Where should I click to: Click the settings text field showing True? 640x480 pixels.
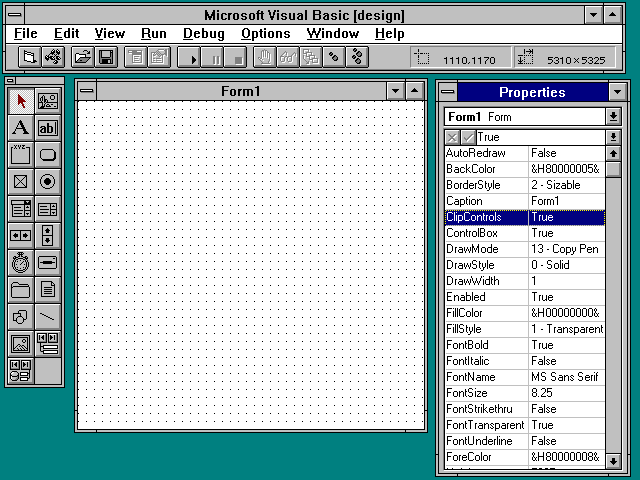click(x=538, y=136)
